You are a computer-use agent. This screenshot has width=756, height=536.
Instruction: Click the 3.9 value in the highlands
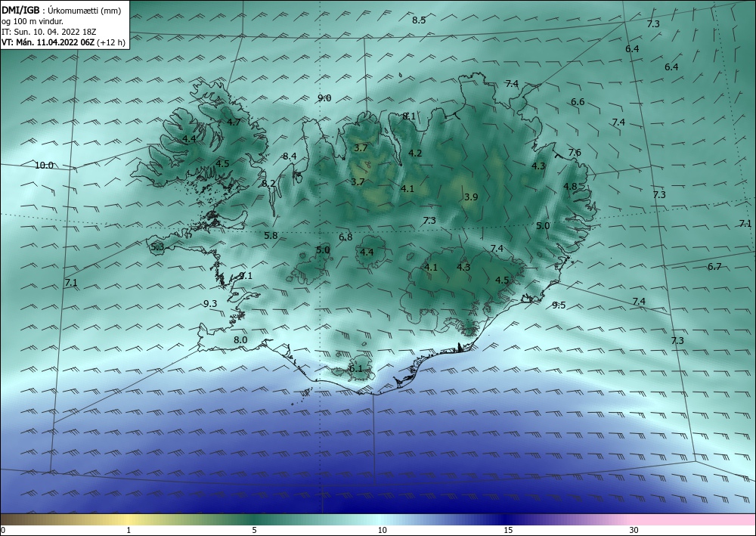pos(471,197)
